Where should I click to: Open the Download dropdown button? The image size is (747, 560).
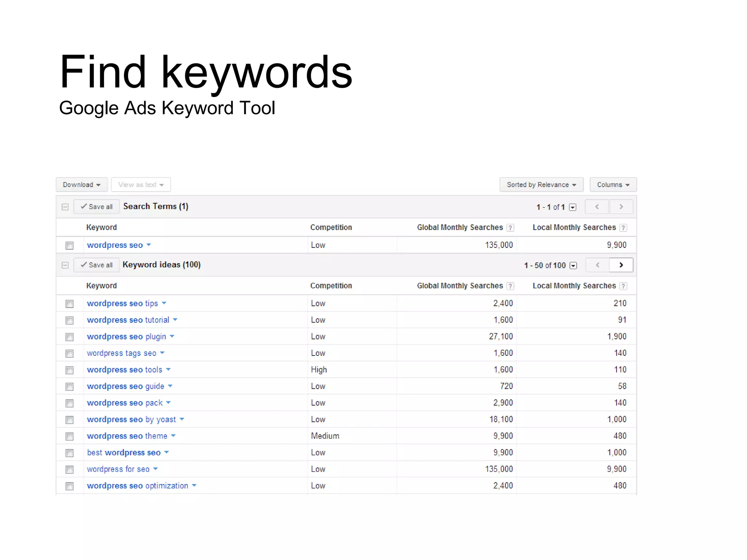click(82, 184)
